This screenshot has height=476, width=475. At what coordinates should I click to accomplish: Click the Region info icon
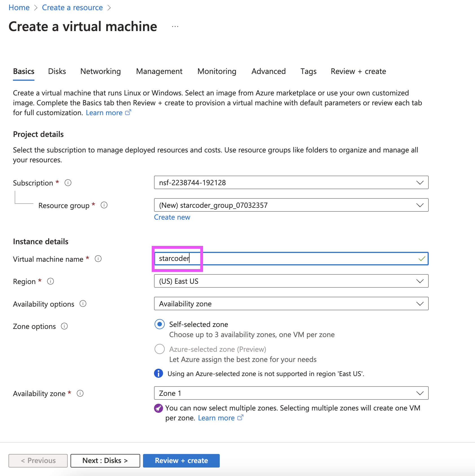click(x=50, y=281)
